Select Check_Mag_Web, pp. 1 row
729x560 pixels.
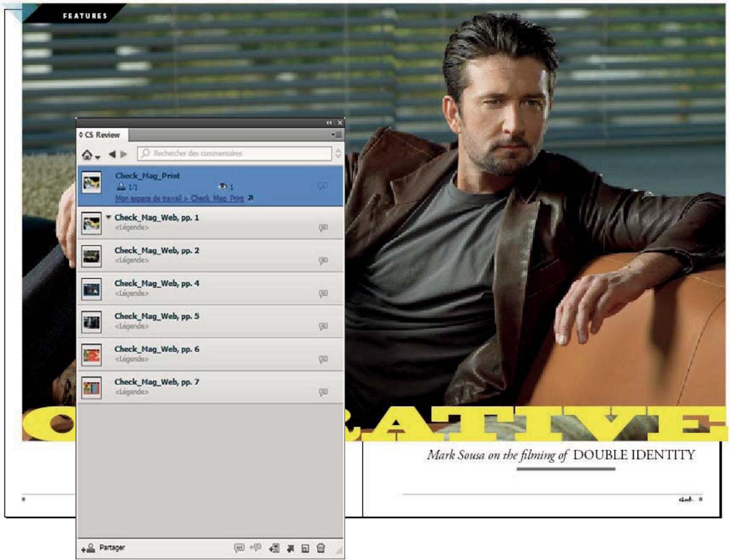210,223
